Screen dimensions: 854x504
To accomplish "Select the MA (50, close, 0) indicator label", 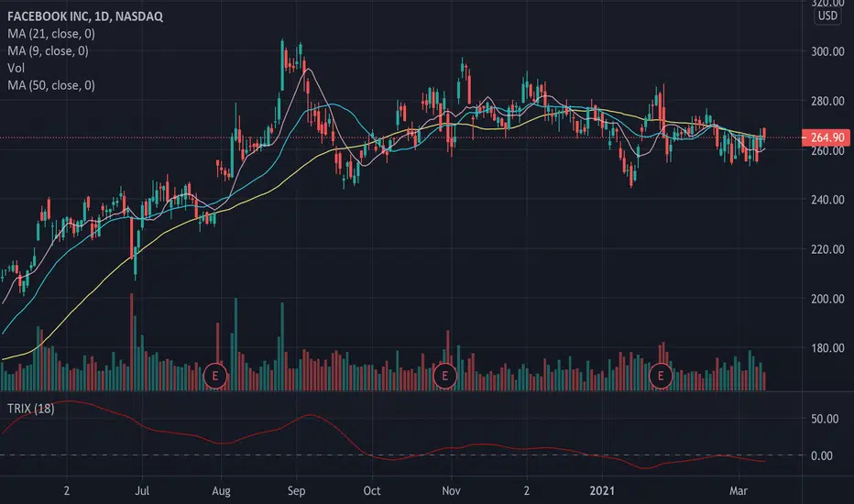I will click(x=51, y=85).
